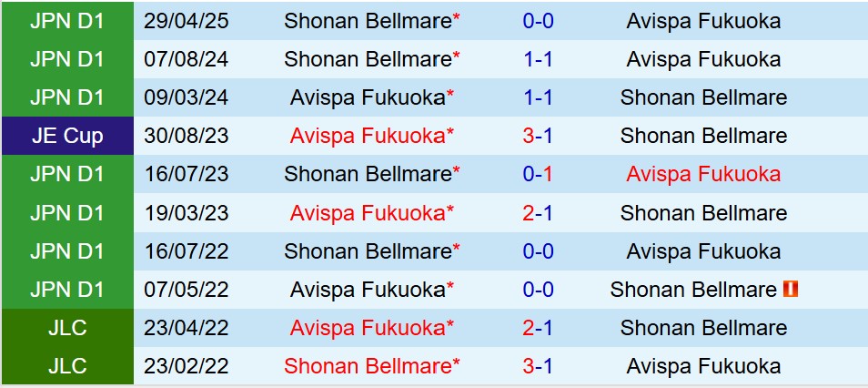Open the 0-0 score on 16/07/22

(540, 251)
